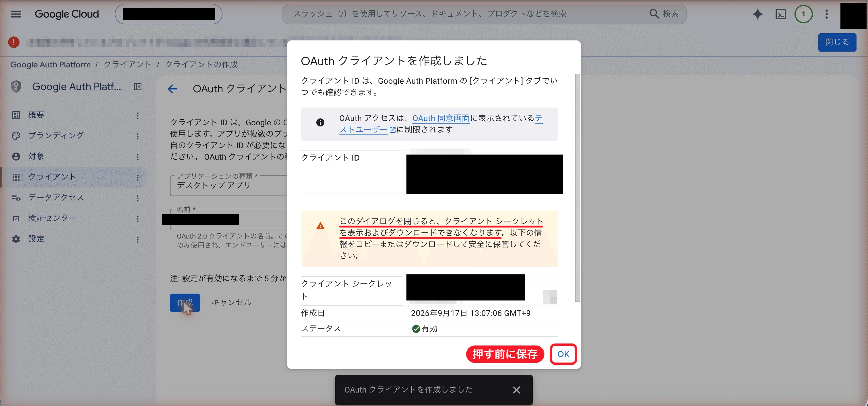
Task: Open more options for データアクセス row
Action: point(137,198)
